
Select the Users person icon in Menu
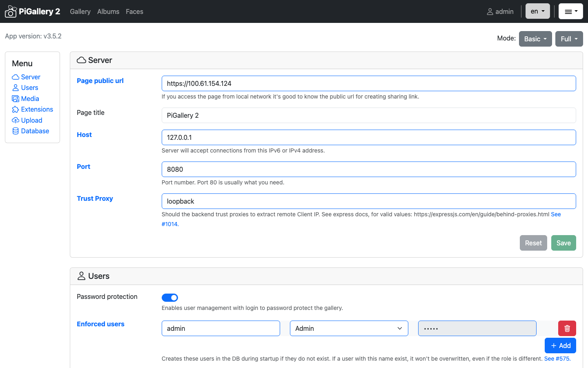[16, 88]
